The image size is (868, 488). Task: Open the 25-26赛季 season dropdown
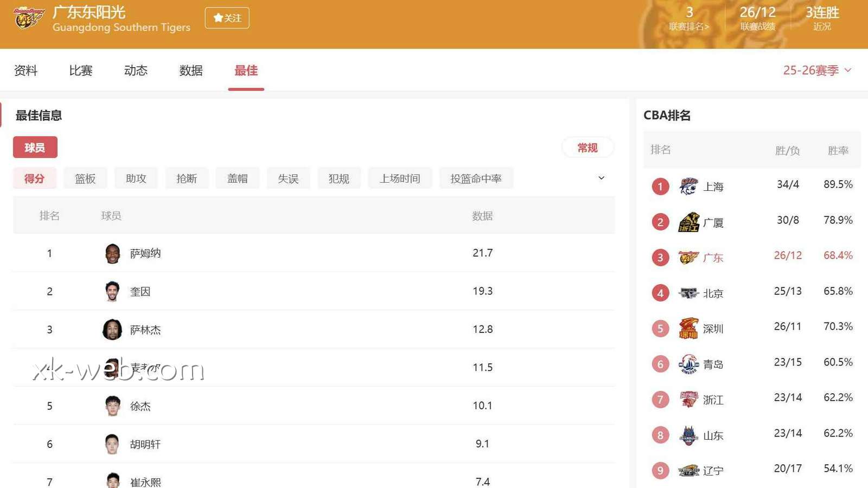pyautogui.click(x=817, y=70)
